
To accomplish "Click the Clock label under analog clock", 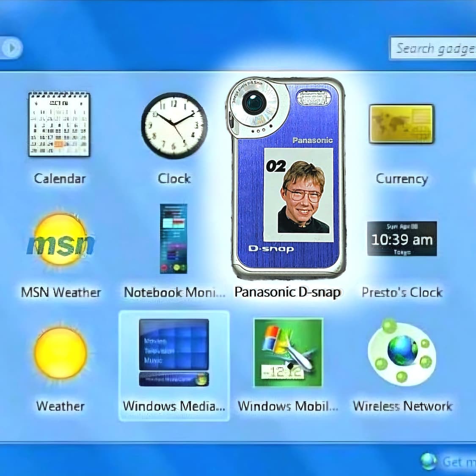I will [174, 178].
